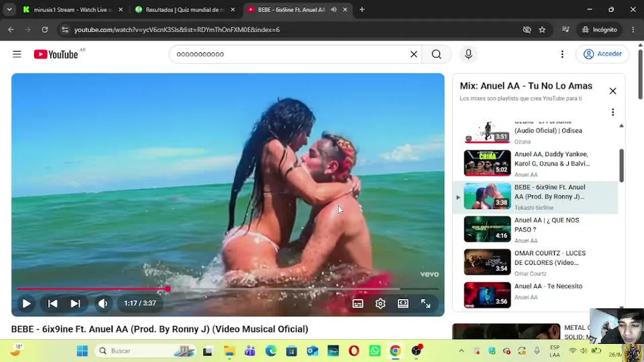Switch to the Resultados Quiz mundial tab
This screenshot has width=644, height=362.
(x=185, y=10)
